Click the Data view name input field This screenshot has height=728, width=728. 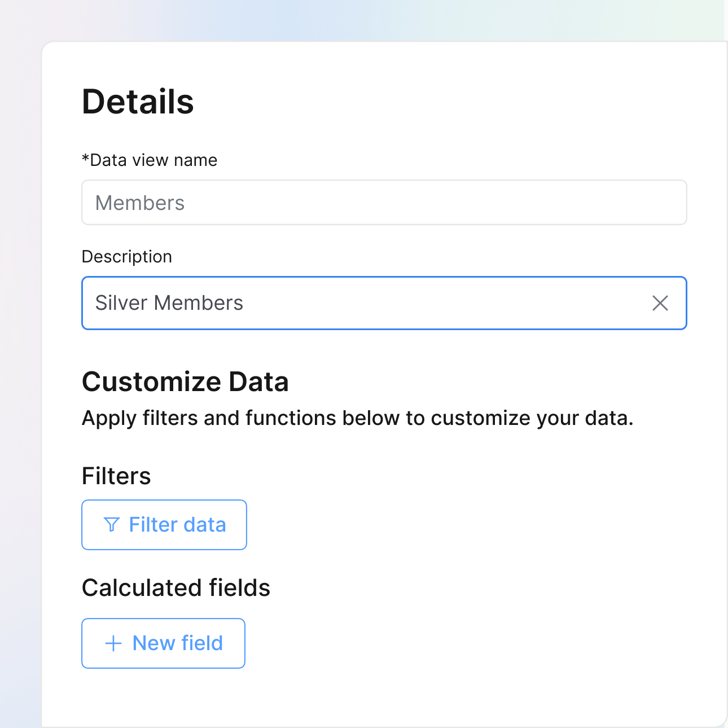click(x=384, y=202)
